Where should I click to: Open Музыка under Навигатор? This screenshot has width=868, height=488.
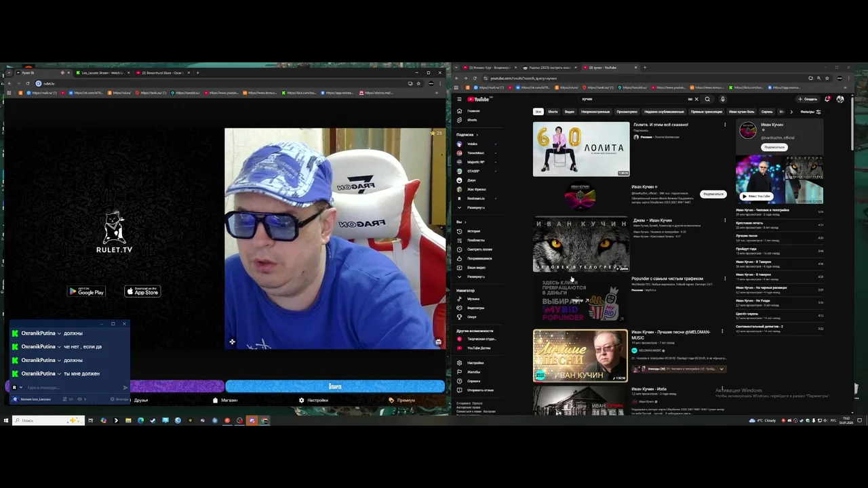coord(473,299)
